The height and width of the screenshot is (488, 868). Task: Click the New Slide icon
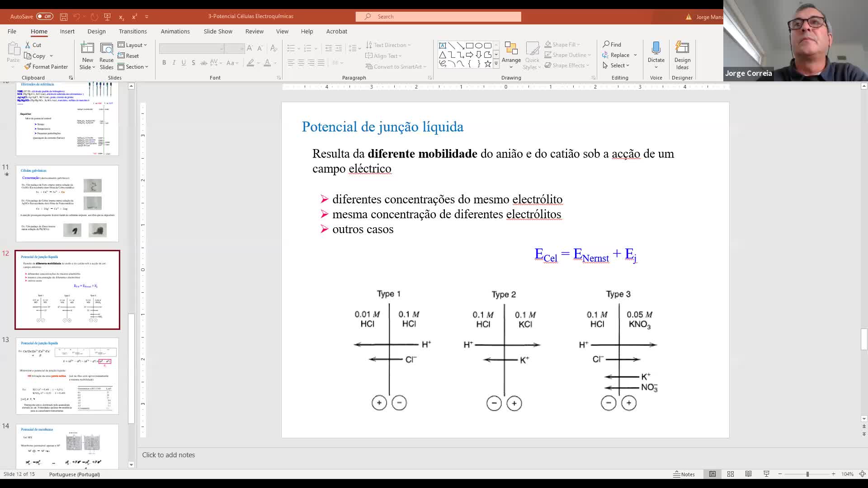tap(87, 49)
